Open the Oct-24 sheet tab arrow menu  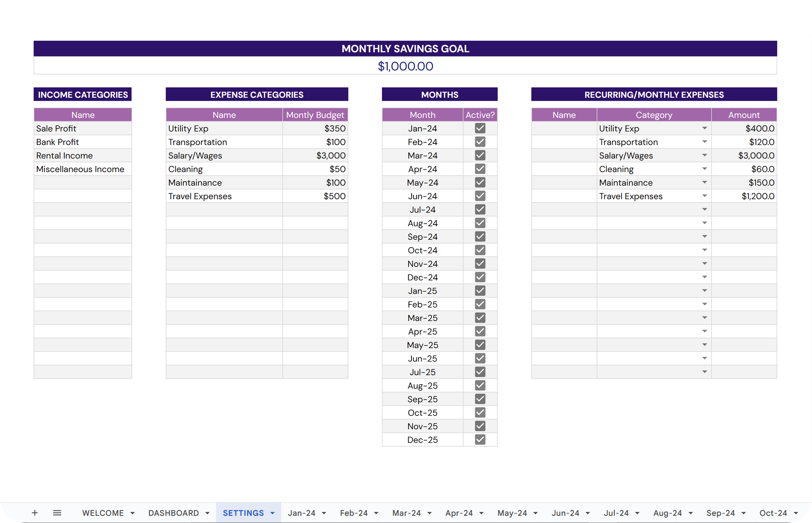(x=796, y=513)
